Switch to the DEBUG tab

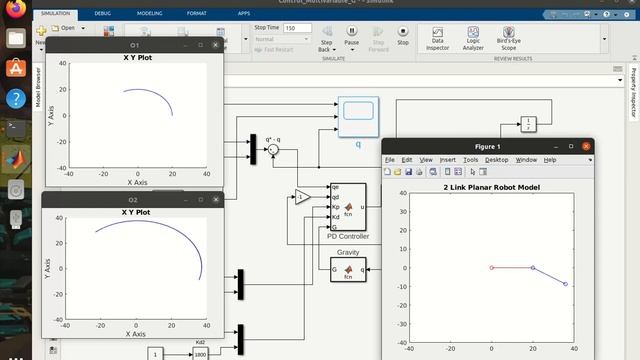click(x=102, y=13)
